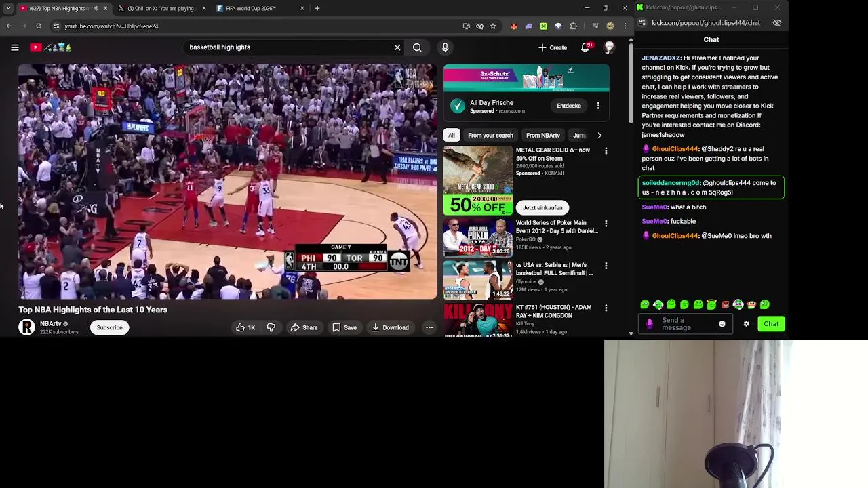Screen dimensions: 868x488
Task: Clear the basketball highlights search text
Action: click(397, 47)
